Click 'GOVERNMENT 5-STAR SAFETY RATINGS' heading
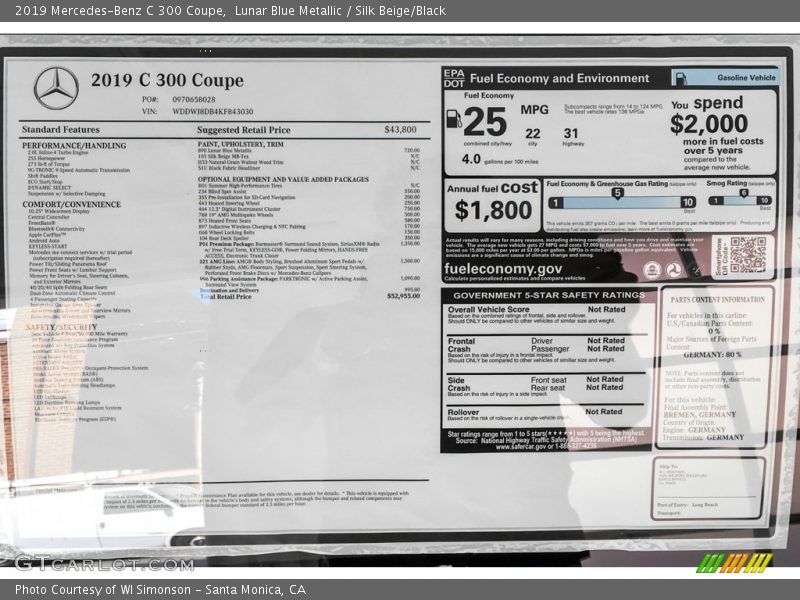The image size is (800, 600). click(549, 295)
